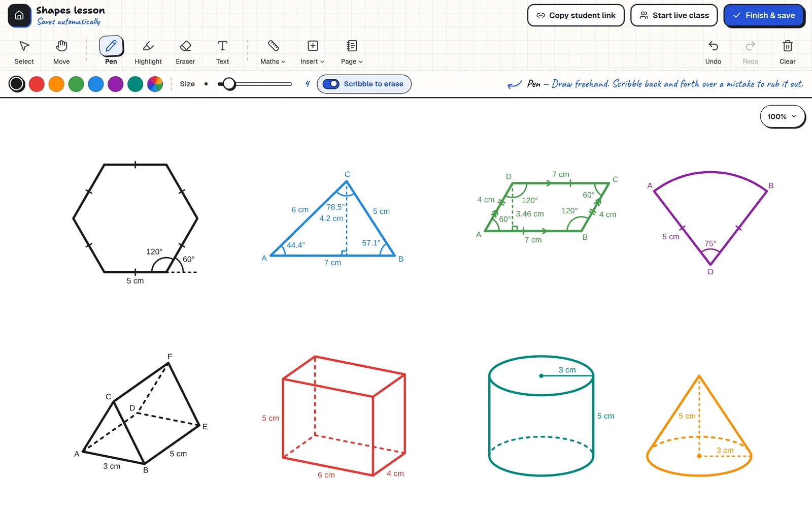Image resolution: width=812 pixels, height=508 pixels.
Task: Click the cylinder's 3 cm radius label
Action: point(567,370)
